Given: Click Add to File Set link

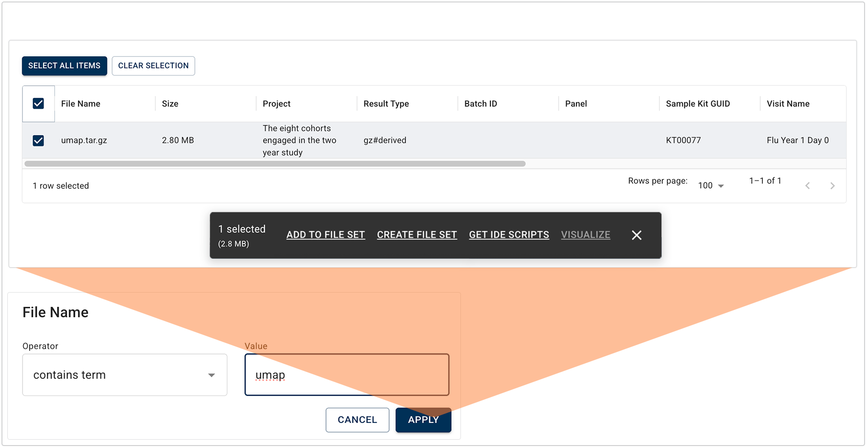Looking at the screenshot, I should click(325, 235).
